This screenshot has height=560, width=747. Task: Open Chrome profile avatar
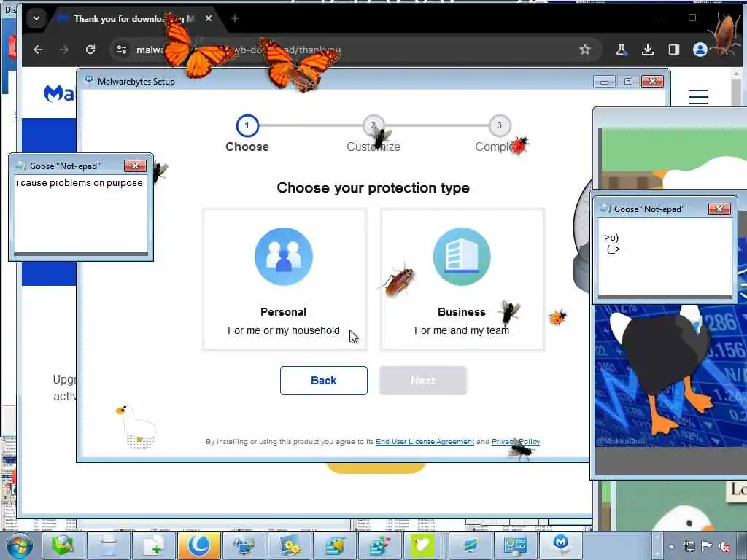coord(700,50)
